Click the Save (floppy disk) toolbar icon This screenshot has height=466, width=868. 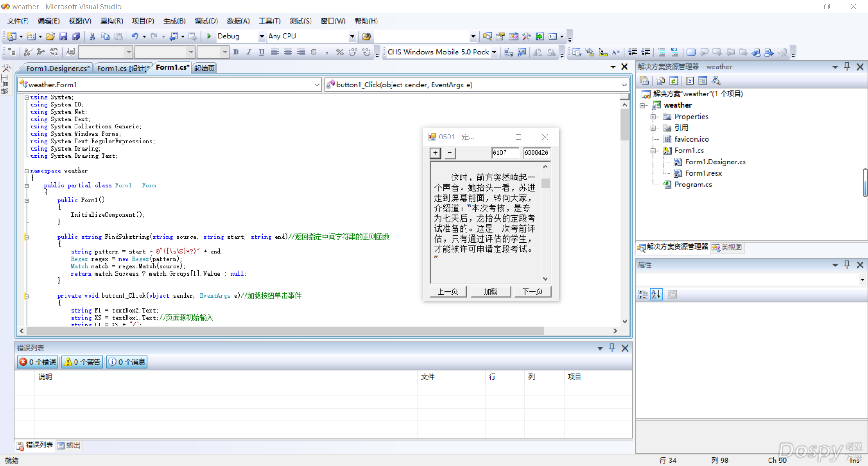click(x=63, y=36)
